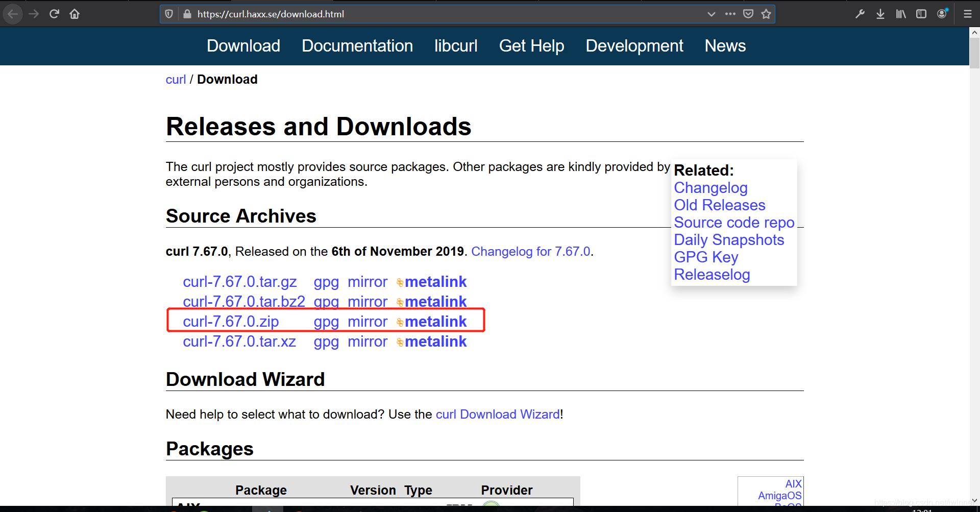Open mirror link for zip row
Viewport: 980px width, 512px height.
(367, 322)
